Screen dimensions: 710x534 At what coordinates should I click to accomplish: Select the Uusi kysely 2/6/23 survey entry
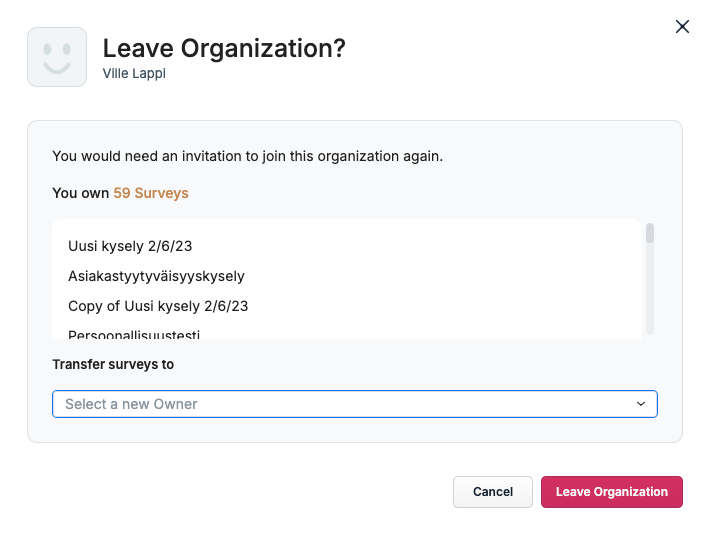coord(130,246)
